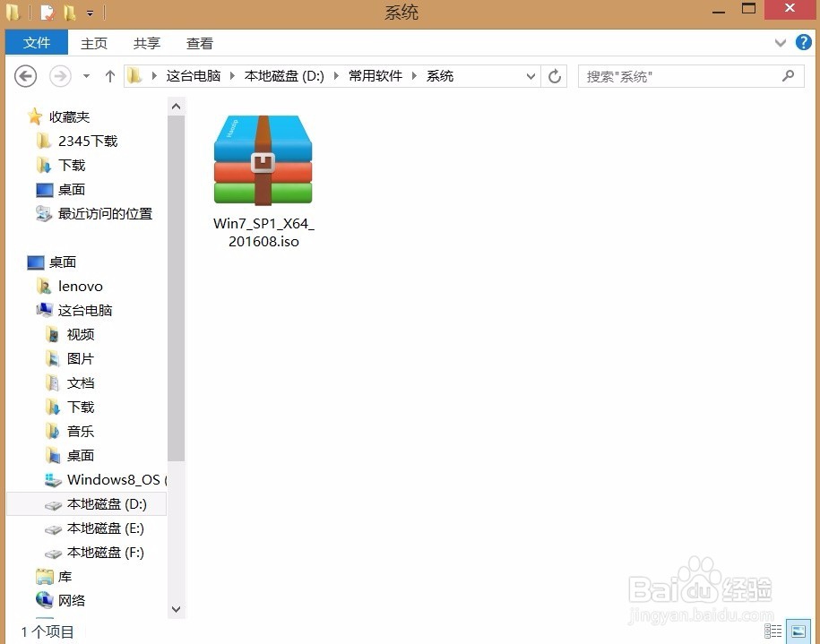Select the Win7_SP1_X64_201608.iso filename label
Image resolution: width=820 pixels, height=644 pixels.
coord(264,233)
